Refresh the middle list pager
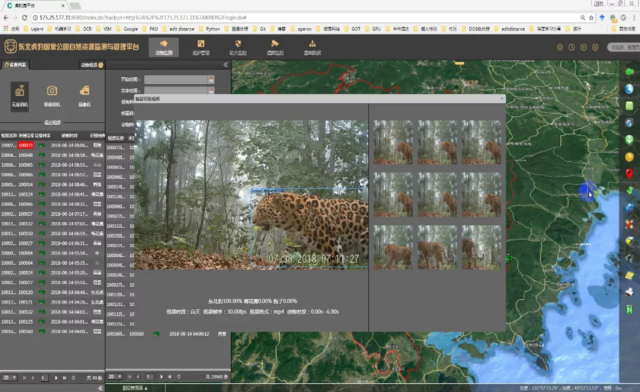The height and width of the screenshot is (392, 640). [x=179, y=376]
